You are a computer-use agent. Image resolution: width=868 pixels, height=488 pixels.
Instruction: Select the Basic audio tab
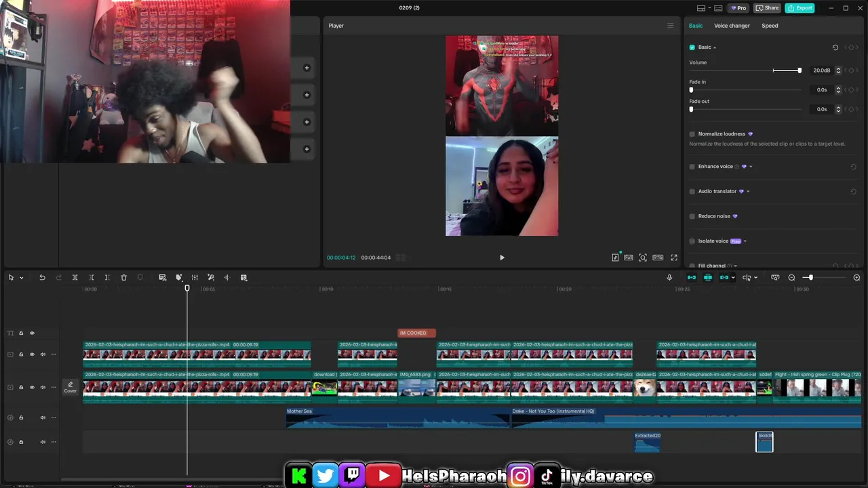tap(696, 26)
